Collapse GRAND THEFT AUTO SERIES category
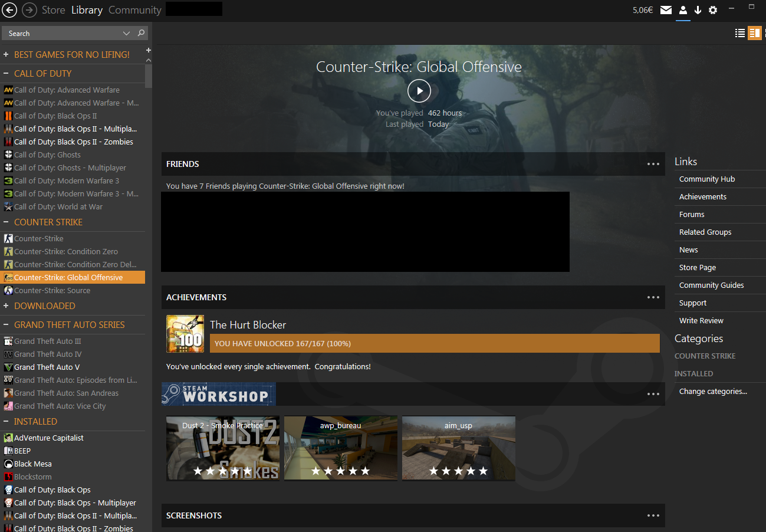The image size is (766, 532). click(x=6, y=325)
